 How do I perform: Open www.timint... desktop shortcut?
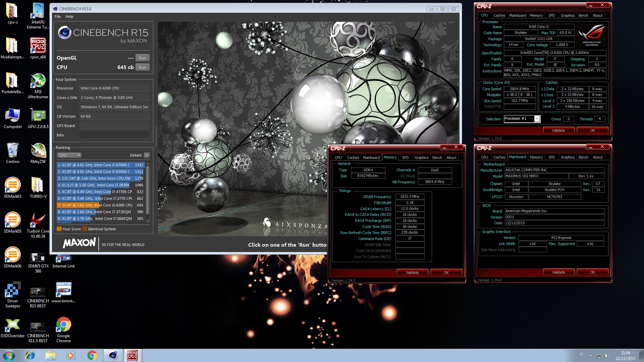63,292
